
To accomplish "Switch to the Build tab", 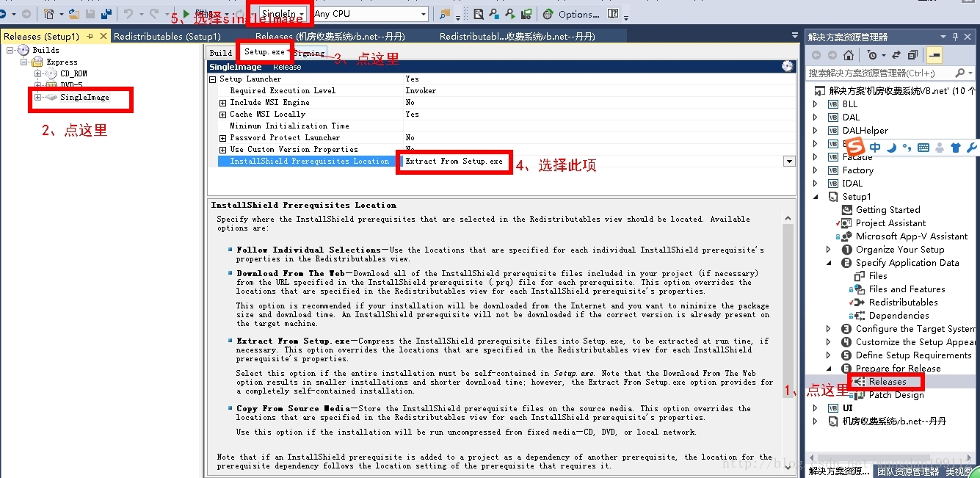I will (x=221, y=52).
